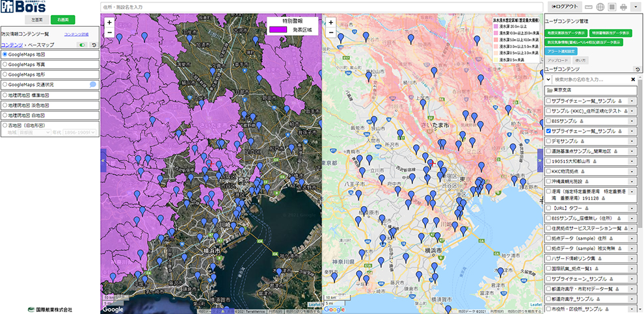
Task: Click the reset icon beside ユーザコンテンツ
Action: [x=637, y=70]
